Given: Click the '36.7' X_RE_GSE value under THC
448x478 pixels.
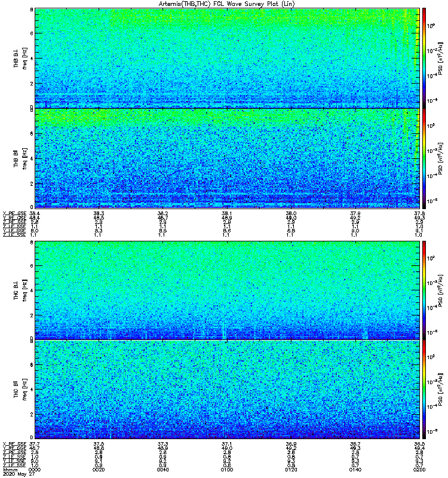Looking at the screenshot, I should coord(355,444).
